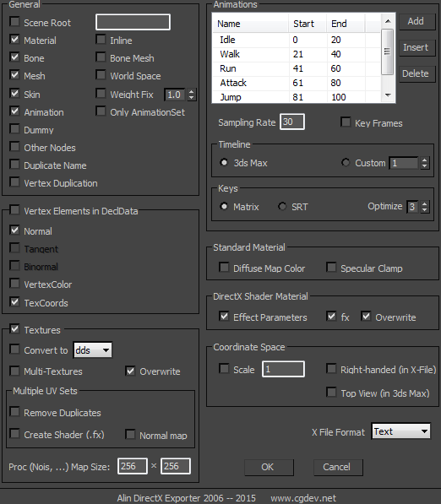Choose Custom timeline radio button

coord(346,162)
